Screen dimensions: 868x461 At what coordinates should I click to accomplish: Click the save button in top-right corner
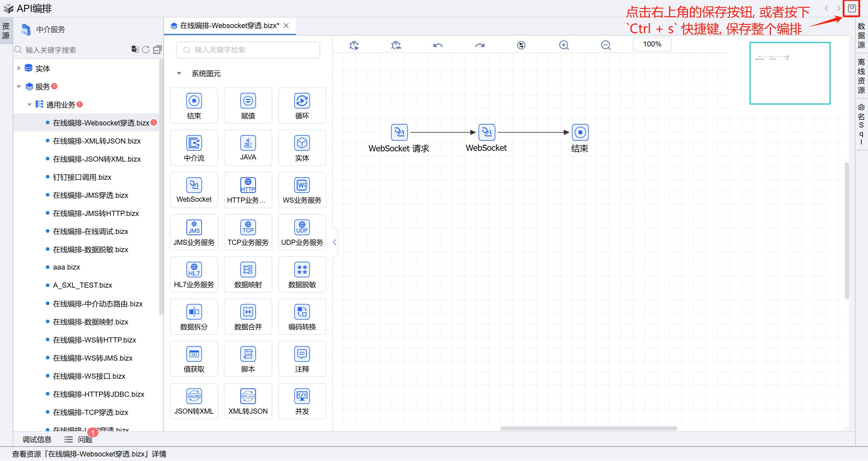tap(851, 8)
